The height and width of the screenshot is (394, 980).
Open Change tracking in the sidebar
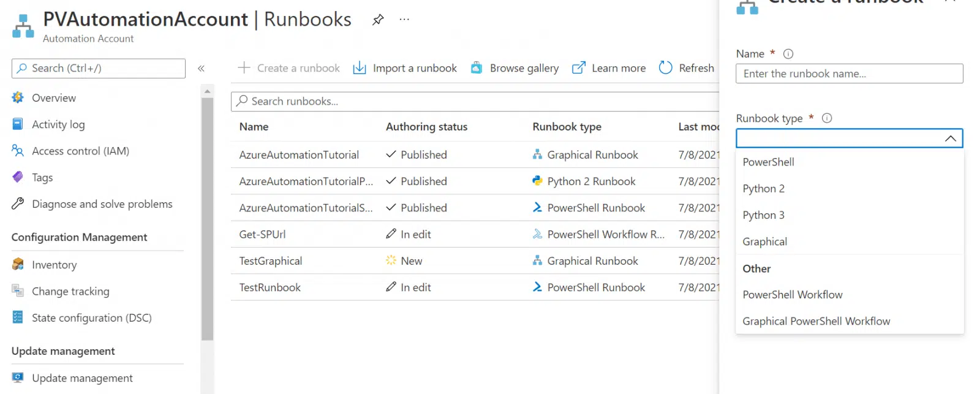[70, 291]
